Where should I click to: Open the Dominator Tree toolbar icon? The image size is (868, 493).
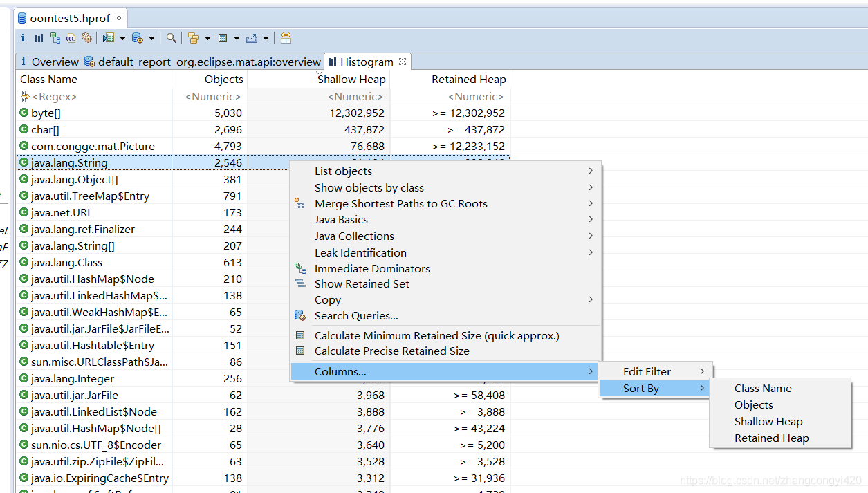point(55,38)
